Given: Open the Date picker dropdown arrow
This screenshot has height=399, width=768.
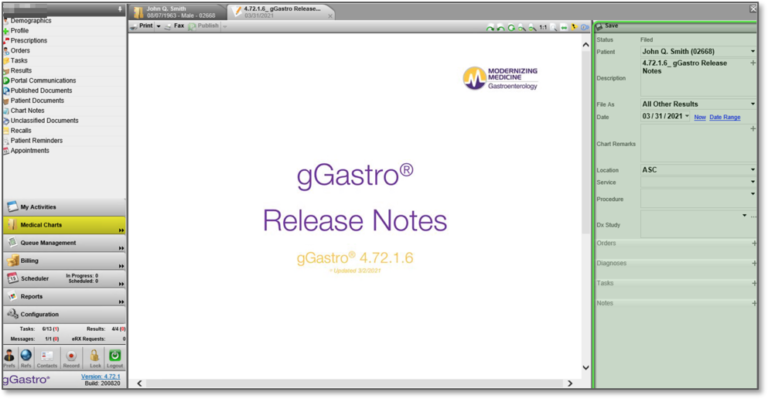Looking at the screenshot, I should point(687,117).
